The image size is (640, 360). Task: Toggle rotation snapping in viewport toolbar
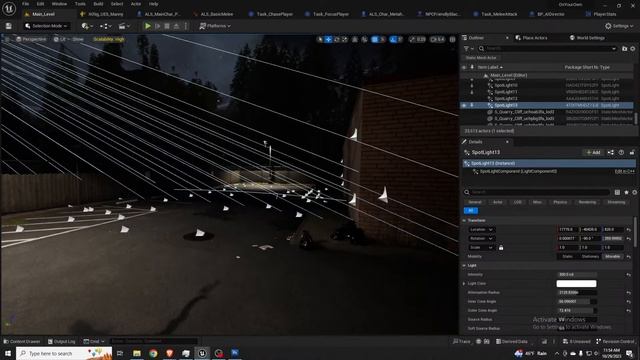[393, 39]
